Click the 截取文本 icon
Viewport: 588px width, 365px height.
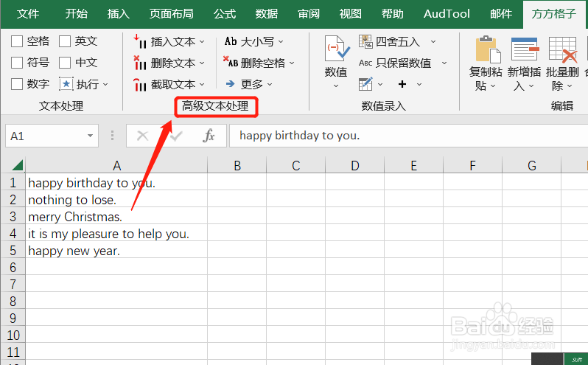(x=140, y=84)
